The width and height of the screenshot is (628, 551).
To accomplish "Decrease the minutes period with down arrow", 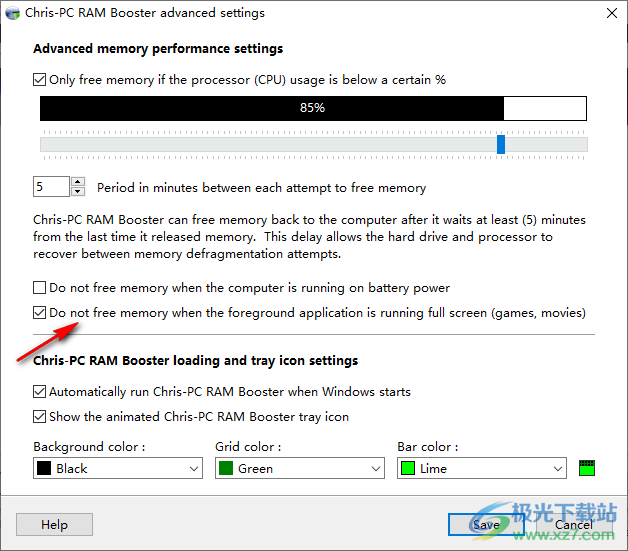I will 78,192.
